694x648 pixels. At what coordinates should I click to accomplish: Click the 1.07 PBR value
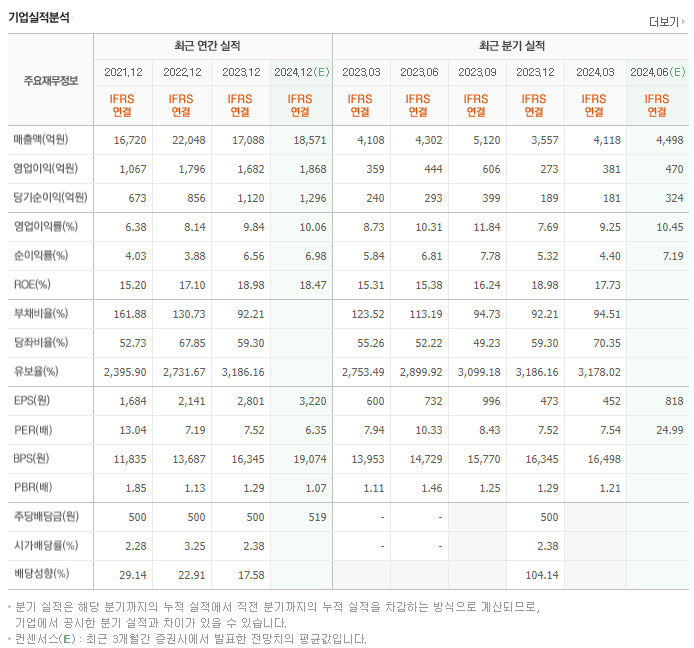(316, 488)
